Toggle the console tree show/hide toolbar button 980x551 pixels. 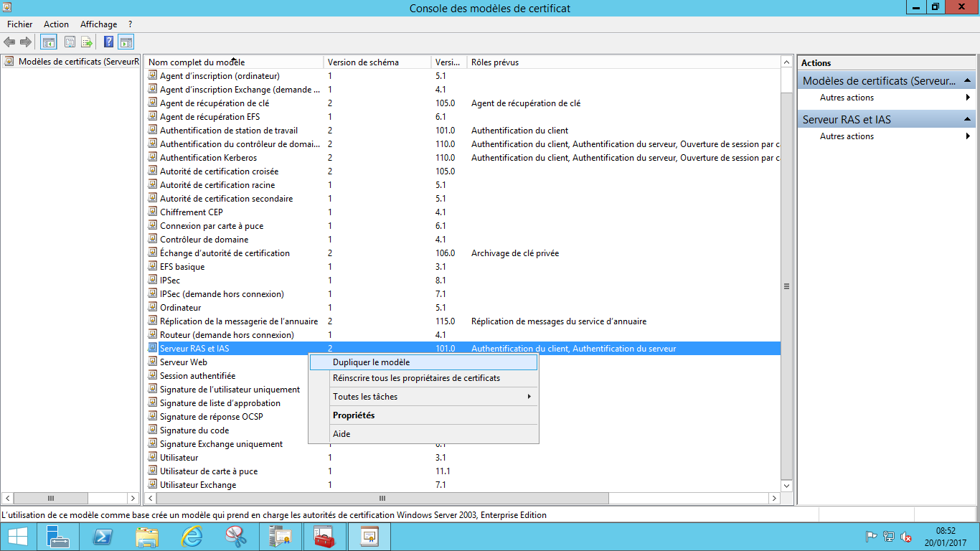point(49,42)
